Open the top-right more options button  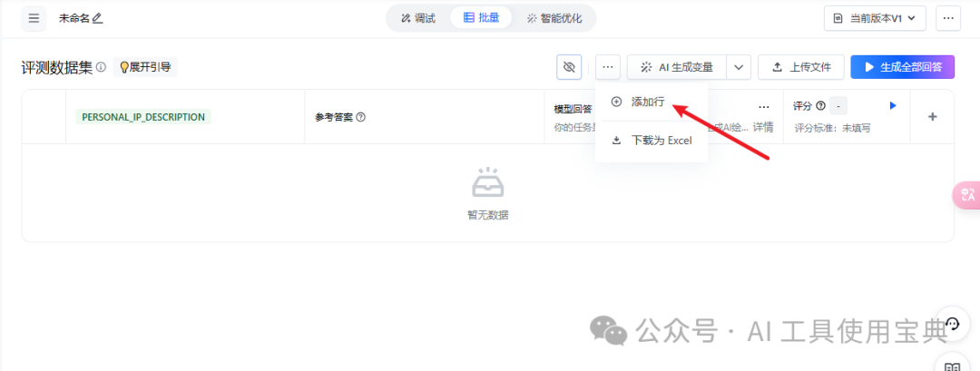[948, 18]
